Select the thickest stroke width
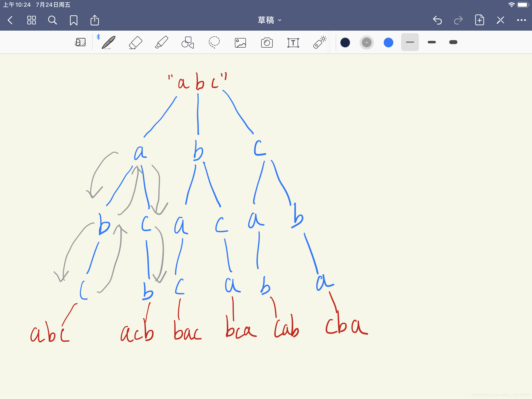Image resolution: width=532 pixels, height=399 pixels. (x=453, y=42)
